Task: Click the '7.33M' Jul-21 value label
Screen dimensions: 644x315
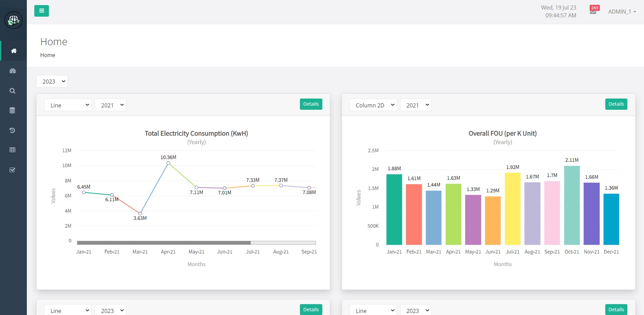Action: tap(253, 180)
